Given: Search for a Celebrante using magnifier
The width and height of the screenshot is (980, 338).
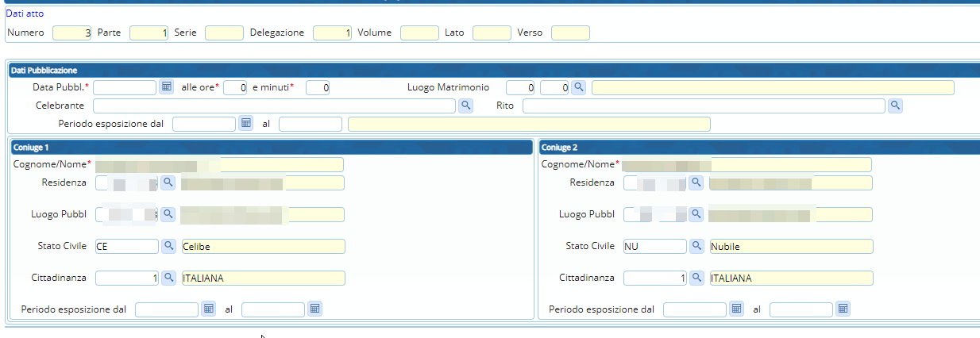Looking at the screenshot, I should coord(466,106).
